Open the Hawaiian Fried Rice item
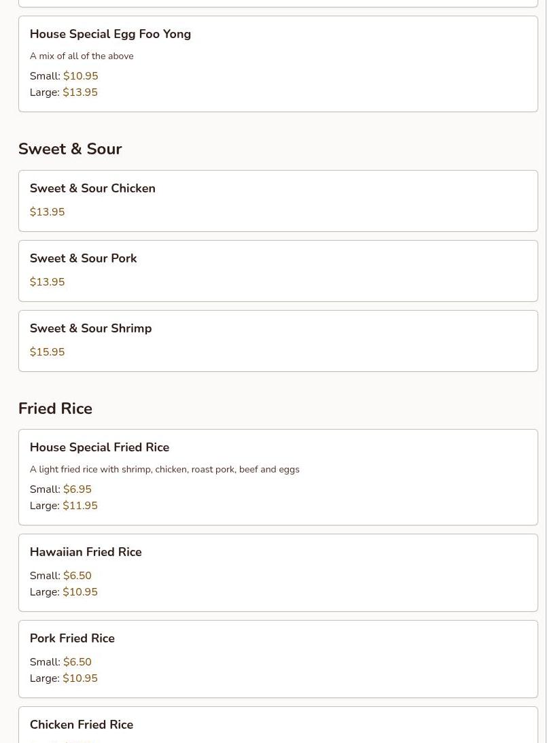The height and width of the screenshot is (743, 560). (x=86, y=552)
